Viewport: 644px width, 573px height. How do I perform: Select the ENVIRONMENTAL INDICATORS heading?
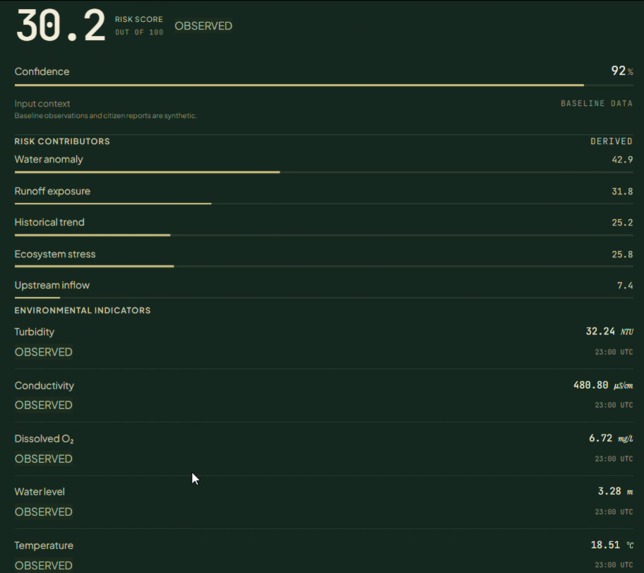tap(82, 311)
